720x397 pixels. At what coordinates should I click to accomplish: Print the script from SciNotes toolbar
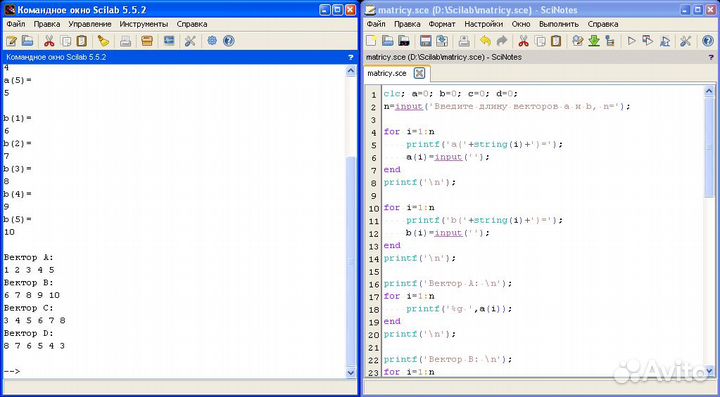[464, 41]
